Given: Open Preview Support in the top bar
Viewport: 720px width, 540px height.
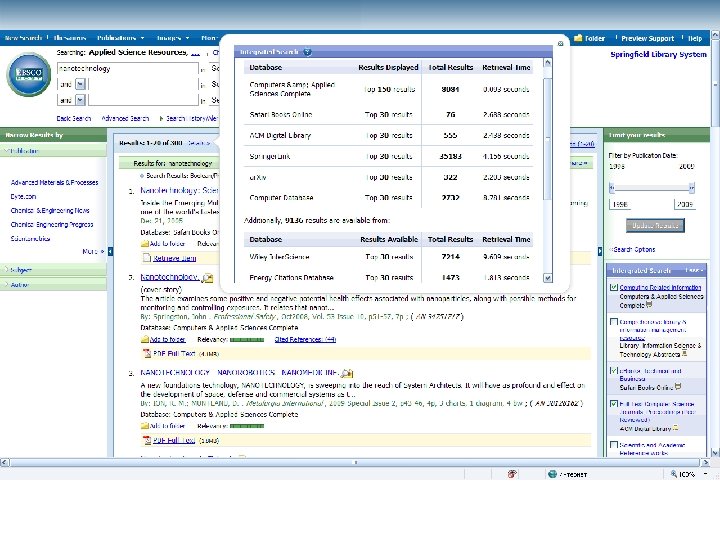Looking at the screenshot, I should (x=647, y=39).
